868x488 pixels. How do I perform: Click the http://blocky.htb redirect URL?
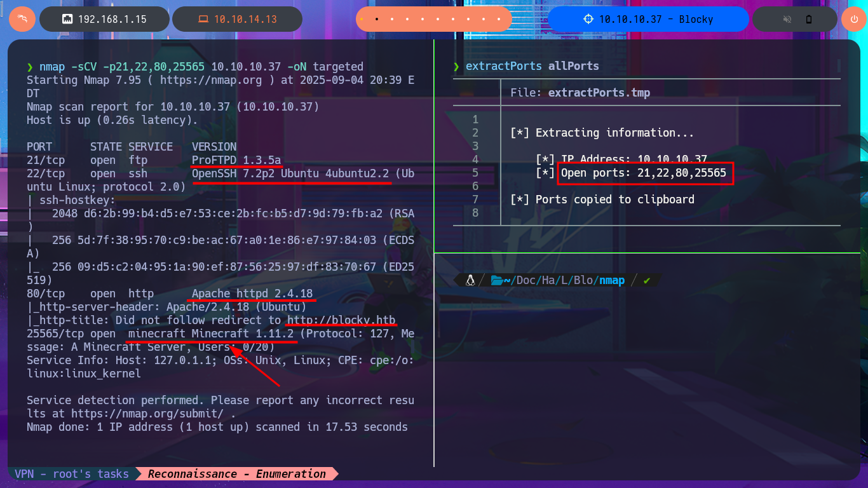[341, 320]
